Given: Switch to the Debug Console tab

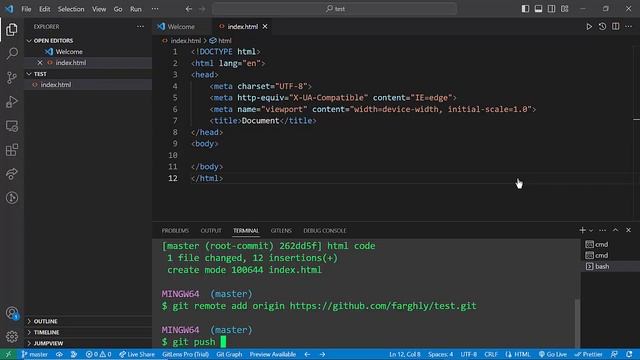Looking at the screenshot, I should (325, 231).
